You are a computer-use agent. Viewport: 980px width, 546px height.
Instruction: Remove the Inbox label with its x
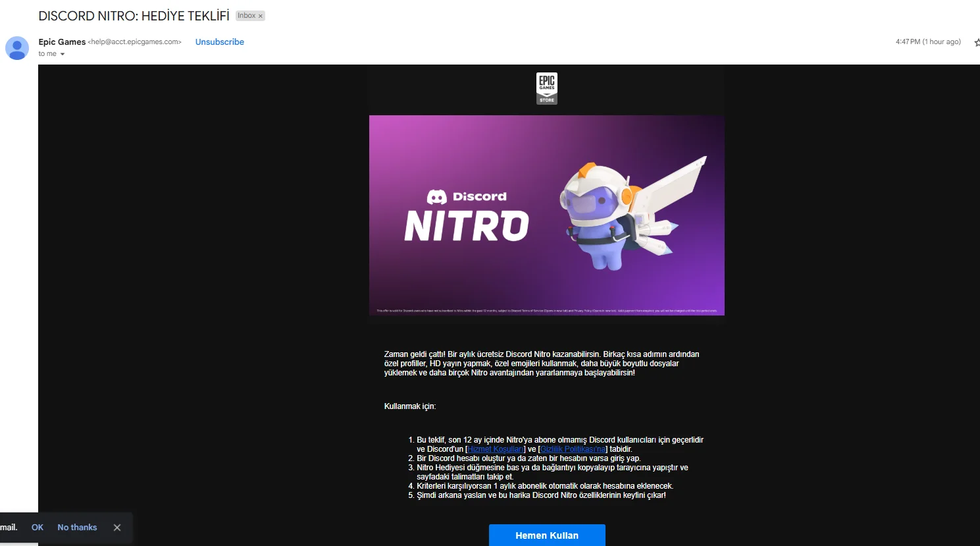point(261,16)
